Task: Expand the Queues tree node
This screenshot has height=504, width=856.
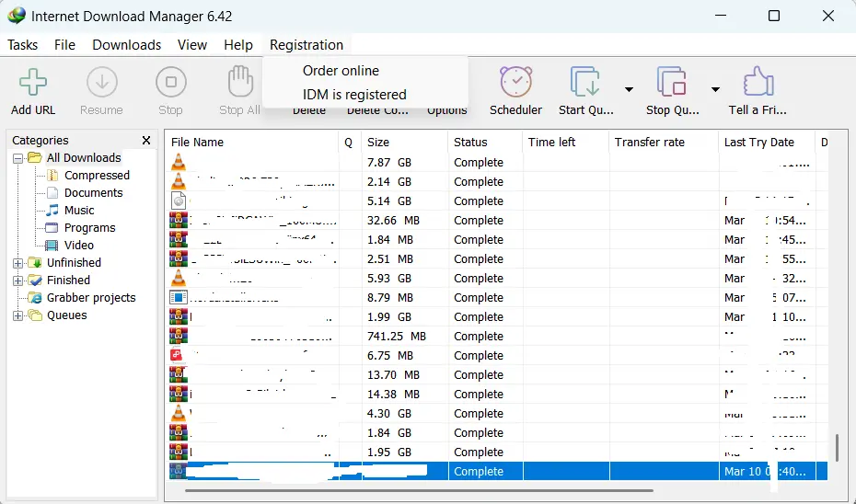Action: point(18,315)
